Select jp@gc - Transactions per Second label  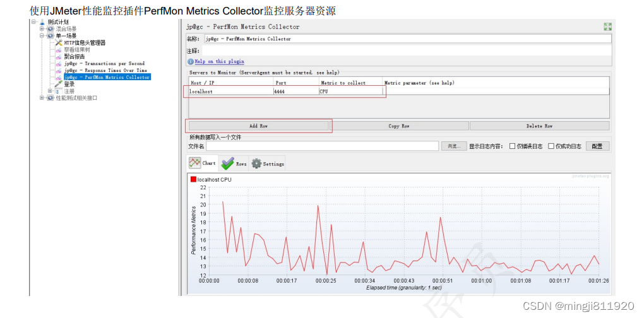(104, 64)
